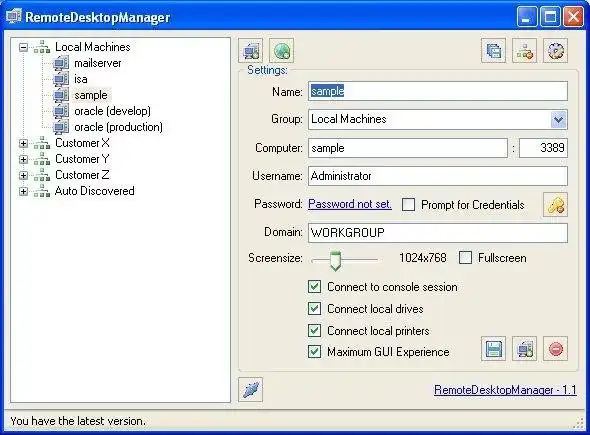Click the mailserver computer icon in tree
The height and width of the screenshot is (435, 590).
[x=61, y=63]
